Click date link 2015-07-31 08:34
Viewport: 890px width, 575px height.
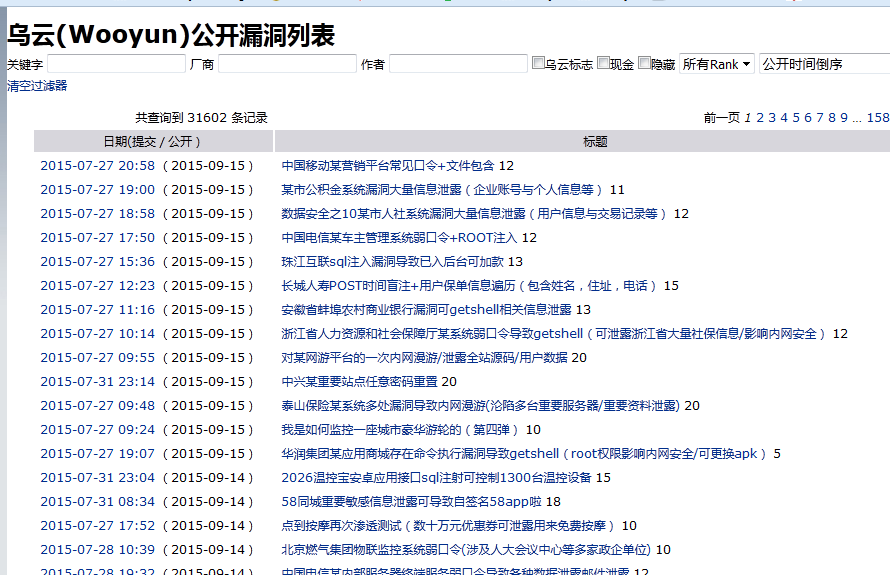click(x=98, y=502)
